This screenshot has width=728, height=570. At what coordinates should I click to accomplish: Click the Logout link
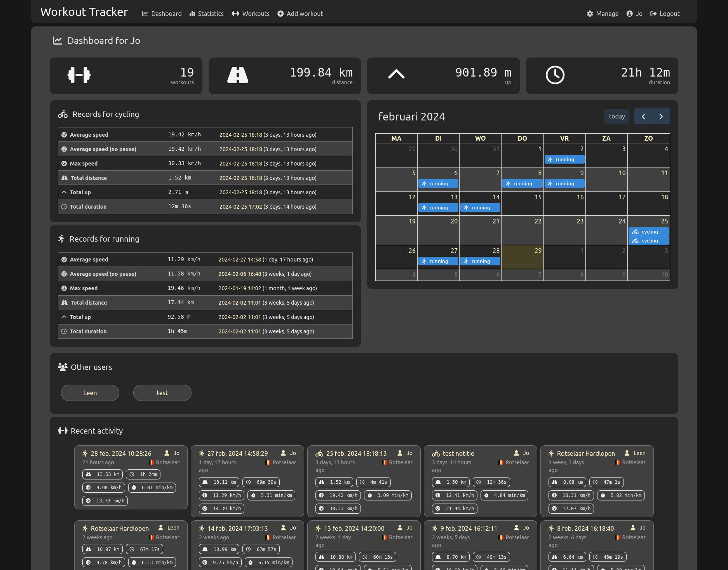(x=665, y=14)
